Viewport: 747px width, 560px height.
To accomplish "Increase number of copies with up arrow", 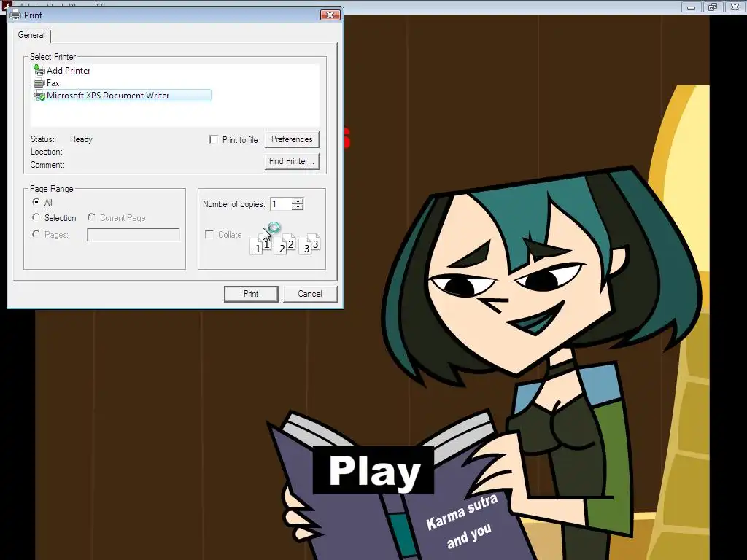I will (298, 201).
